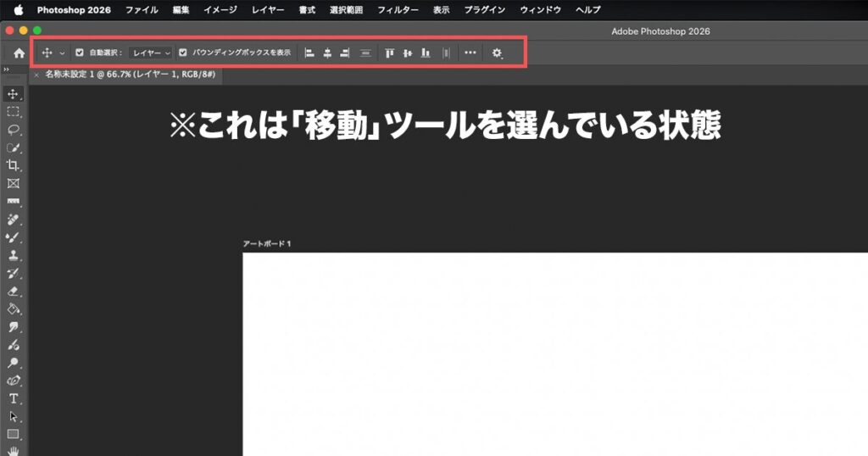Select the Path Selection arrow tool
The height and width of the screenshot is (456, 868).
(14, 417)
